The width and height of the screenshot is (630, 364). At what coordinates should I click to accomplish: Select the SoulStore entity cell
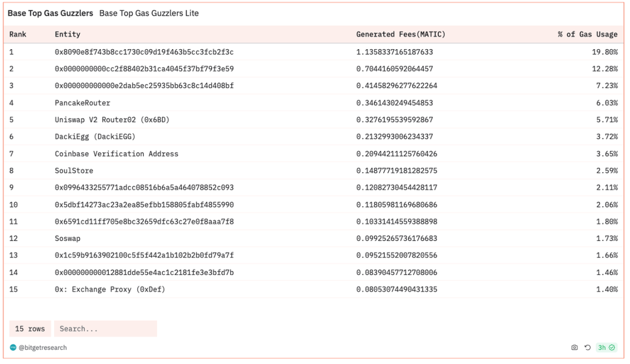pos(74,171)
